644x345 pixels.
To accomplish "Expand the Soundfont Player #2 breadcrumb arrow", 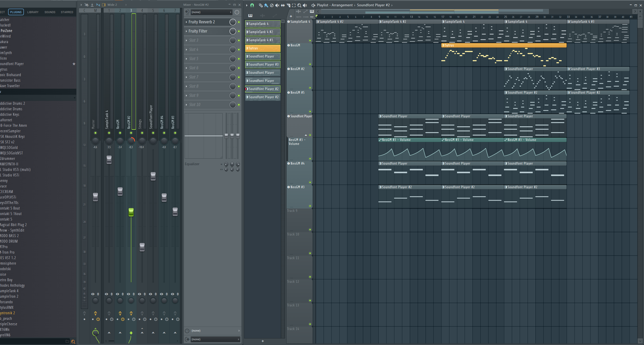I will click(392, 5).
